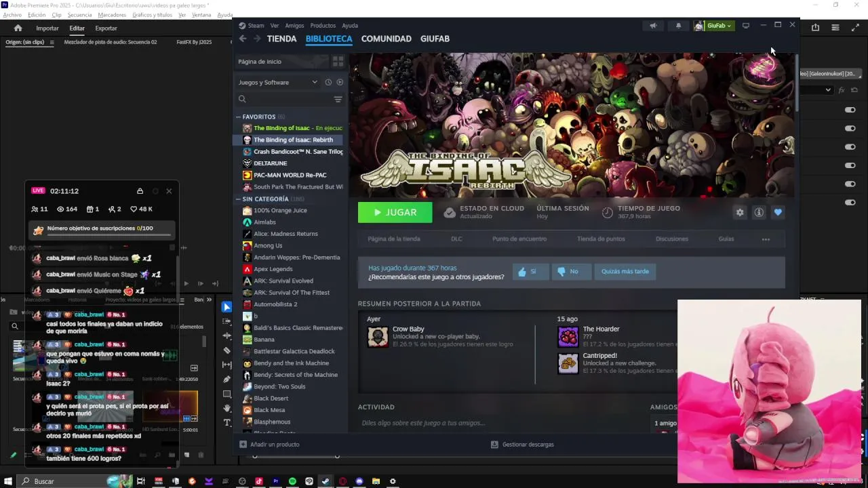
Task: Select Among Us in game list
Action: click(x=267, y=245)
